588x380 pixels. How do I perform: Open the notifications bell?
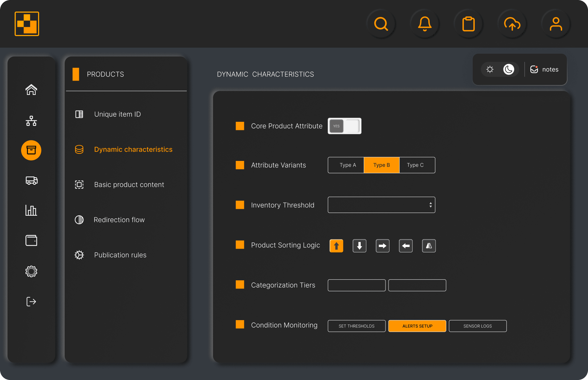[425, 24]
